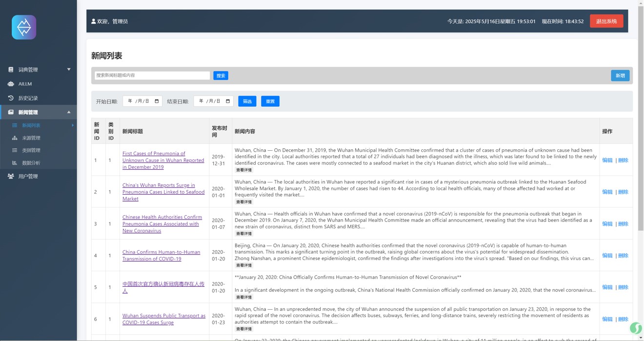Click the 用户管理 users icon
The height and width of the screenshot is (341, 644).
(11, 177)
